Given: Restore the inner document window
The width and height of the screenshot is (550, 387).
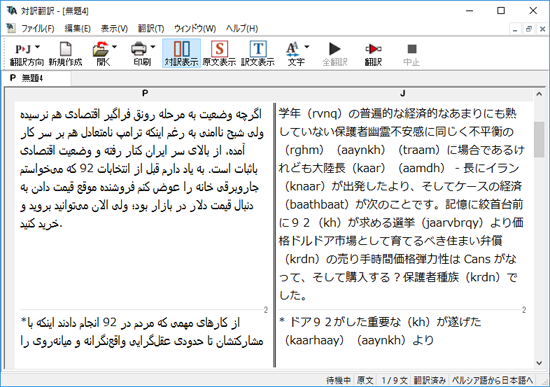Looking at the screenshot, I should 529,29.
